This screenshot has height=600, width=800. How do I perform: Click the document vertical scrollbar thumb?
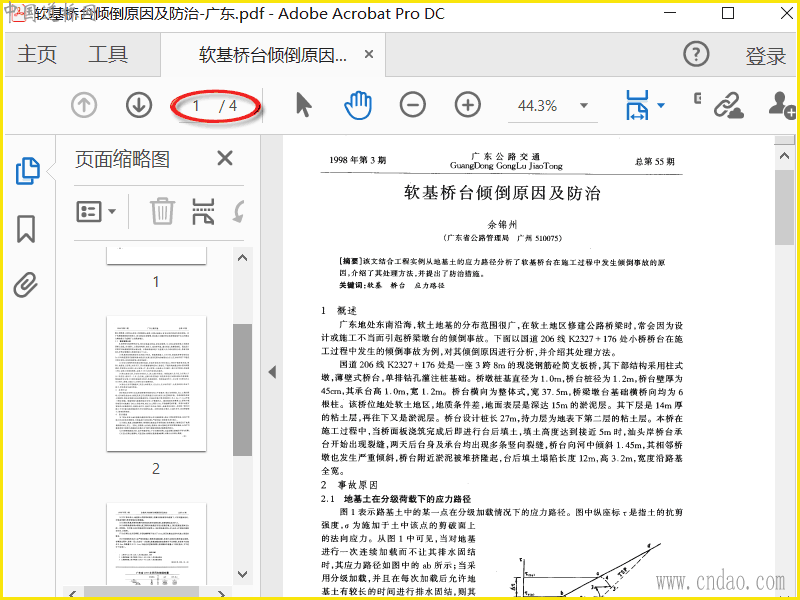pyautogui.click(x=784, y=208)
